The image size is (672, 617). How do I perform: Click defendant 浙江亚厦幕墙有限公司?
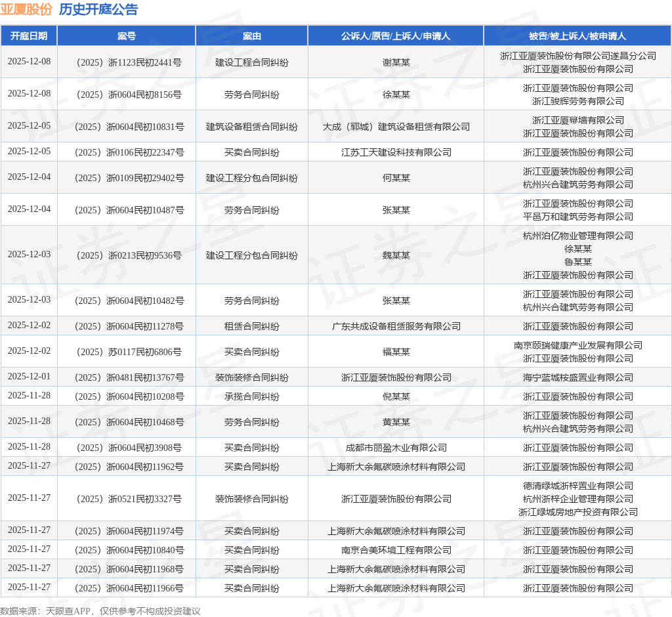click(x=577, y=120)
